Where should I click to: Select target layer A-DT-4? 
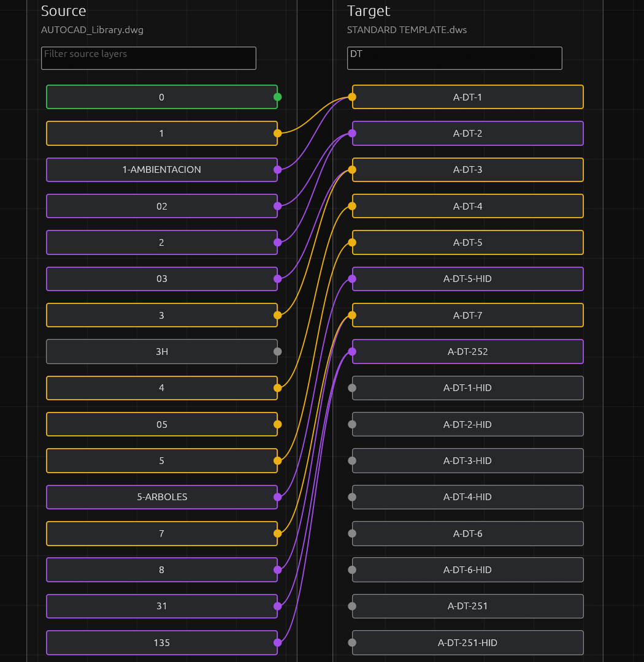[x=468, y=206]
